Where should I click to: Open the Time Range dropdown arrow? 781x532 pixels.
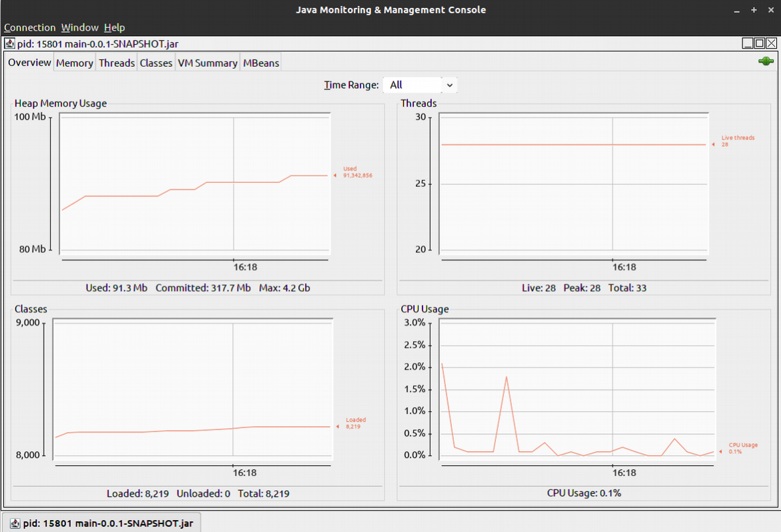pos(449,85)
